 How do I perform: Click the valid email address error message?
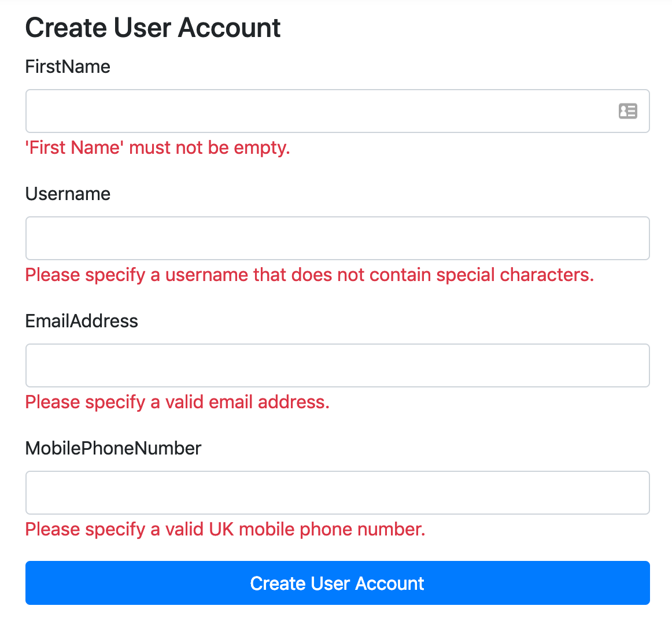(x=178, y=402)
